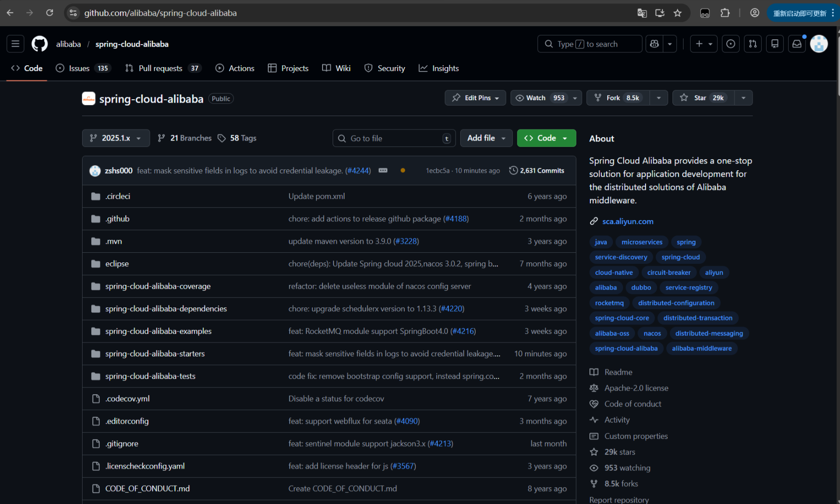Click the Type / to search box
Image resolution: width=840 pixels, height=504 pixels.
(x=590, y=44)
